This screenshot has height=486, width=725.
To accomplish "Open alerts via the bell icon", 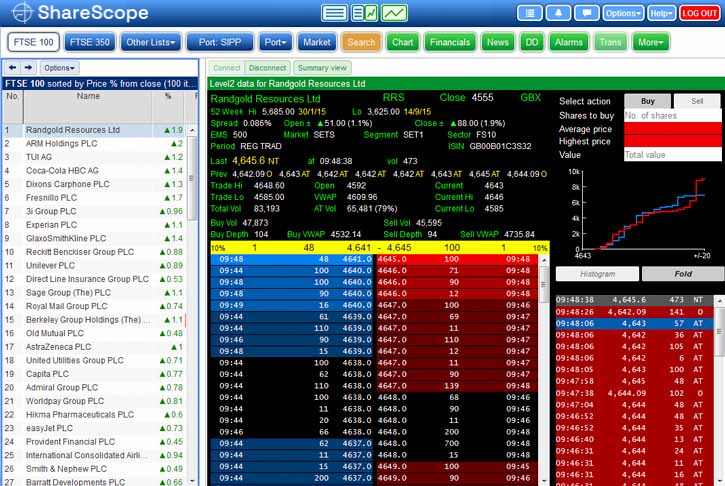I will pyautogui.click(x=558, y=13).
